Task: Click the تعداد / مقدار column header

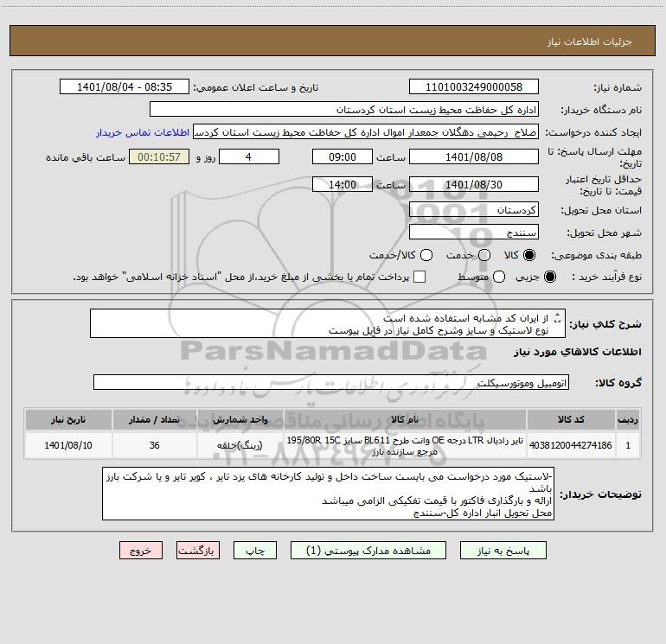Action: pos(154,419)
